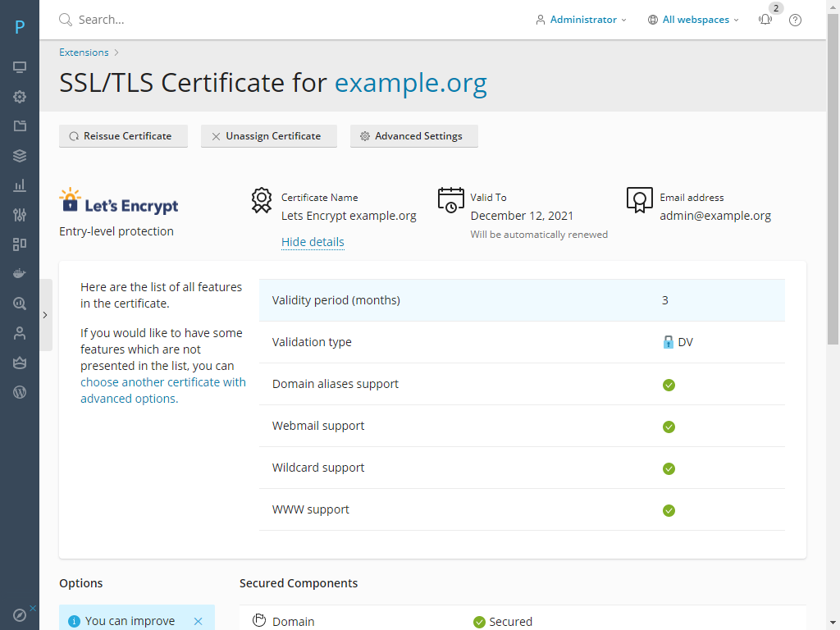The image size is (840, 630).
Task: Open Websites & Domains from the sidebar
Action: coord(19,66)
